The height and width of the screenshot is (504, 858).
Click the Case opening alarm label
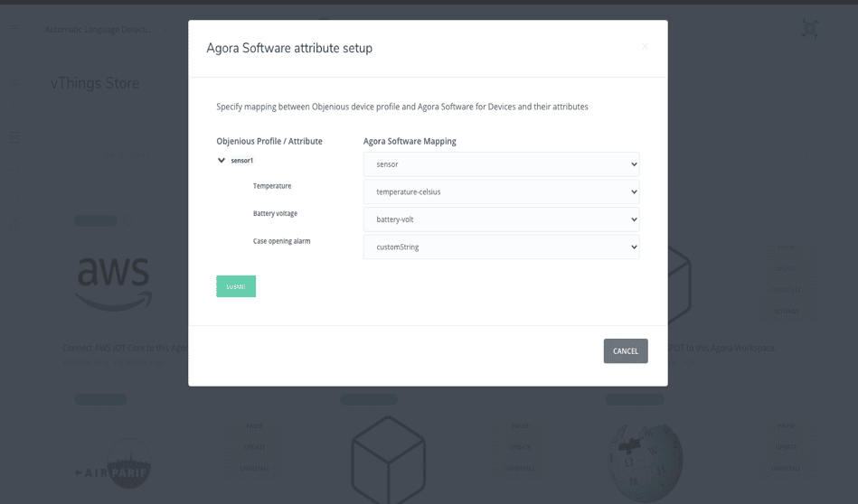pyautogui.click(x=281, y=241)
